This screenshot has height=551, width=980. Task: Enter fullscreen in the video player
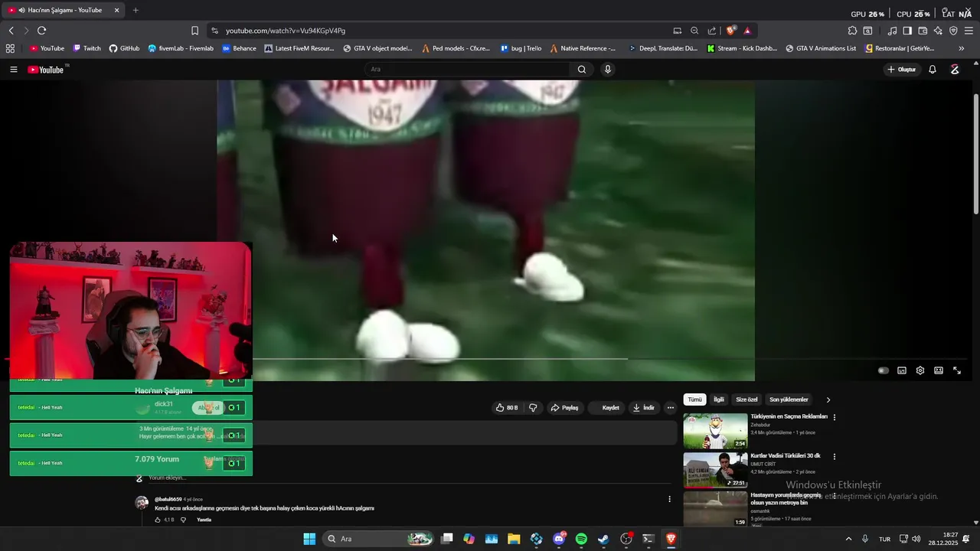point(957,370)
